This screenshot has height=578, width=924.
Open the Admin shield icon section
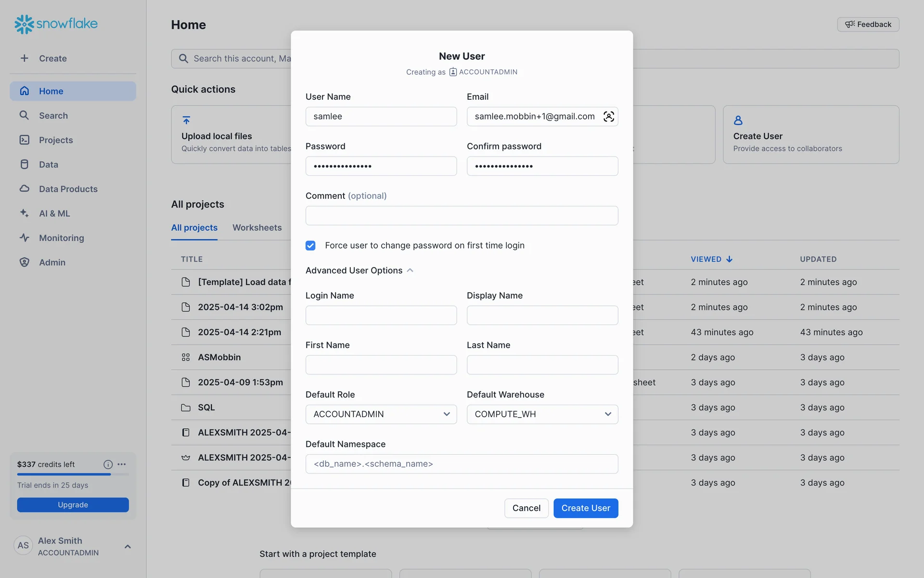pos(25,263)
